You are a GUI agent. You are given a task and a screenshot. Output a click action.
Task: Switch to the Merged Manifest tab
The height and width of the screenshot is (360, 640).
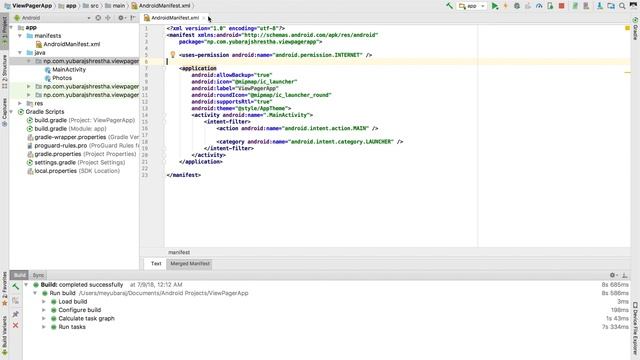[x=190, y=264]
